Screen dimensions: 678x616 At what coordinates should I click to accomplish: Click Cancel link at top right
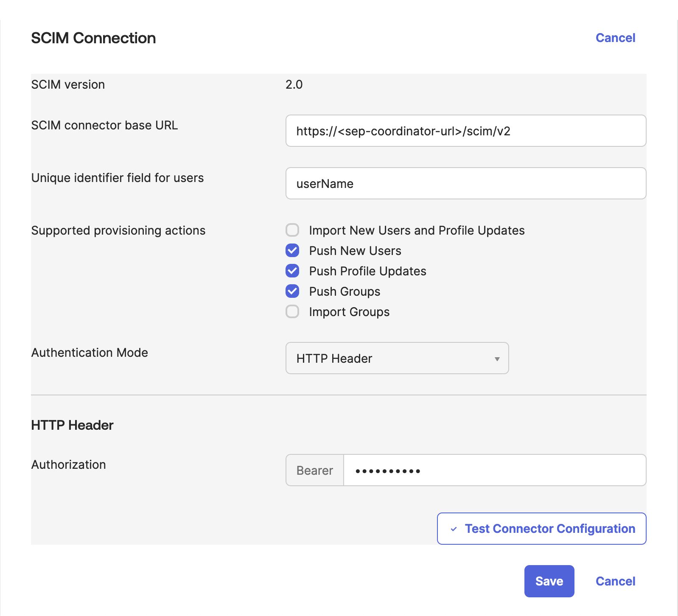(x=615, y=38)
